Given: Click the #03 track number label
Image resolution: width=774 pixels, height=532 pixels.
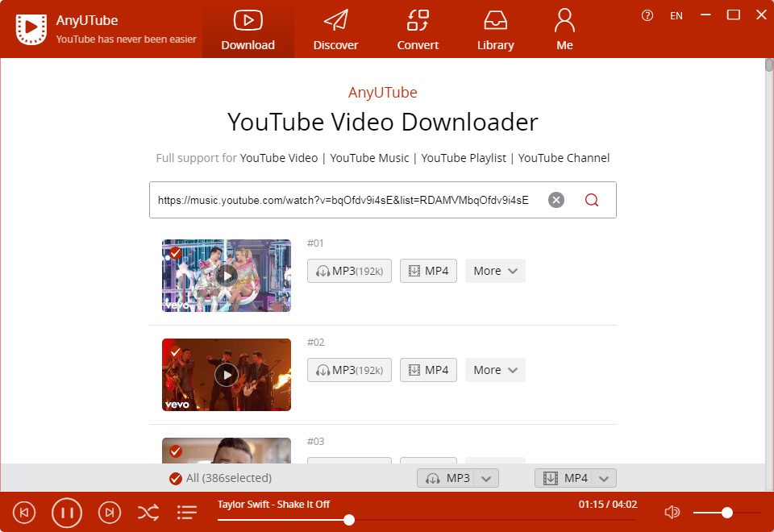Looking at the screenshot, I should [315, 442].
